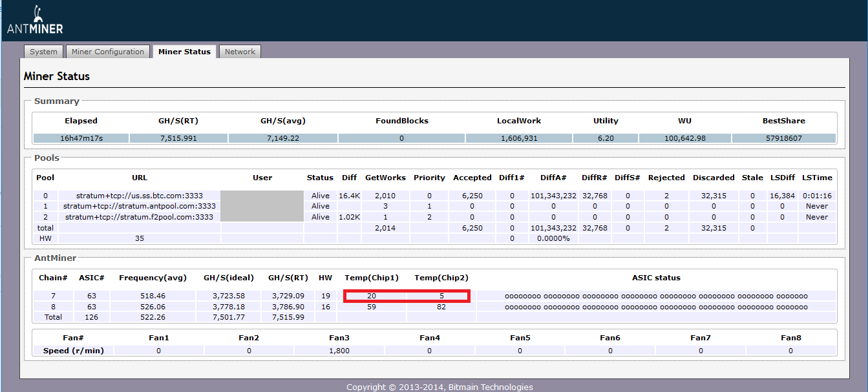Click pool 0 Discarded value 32,315
The width and height of the screenshot is (868, 392).
click(x=714, y=195)
